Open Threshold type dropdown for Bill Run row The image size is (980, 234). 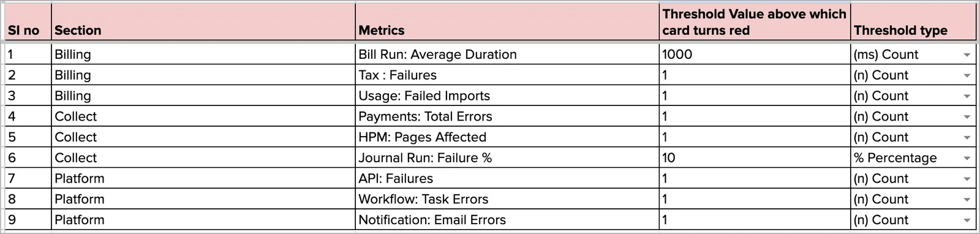[967, 55]
